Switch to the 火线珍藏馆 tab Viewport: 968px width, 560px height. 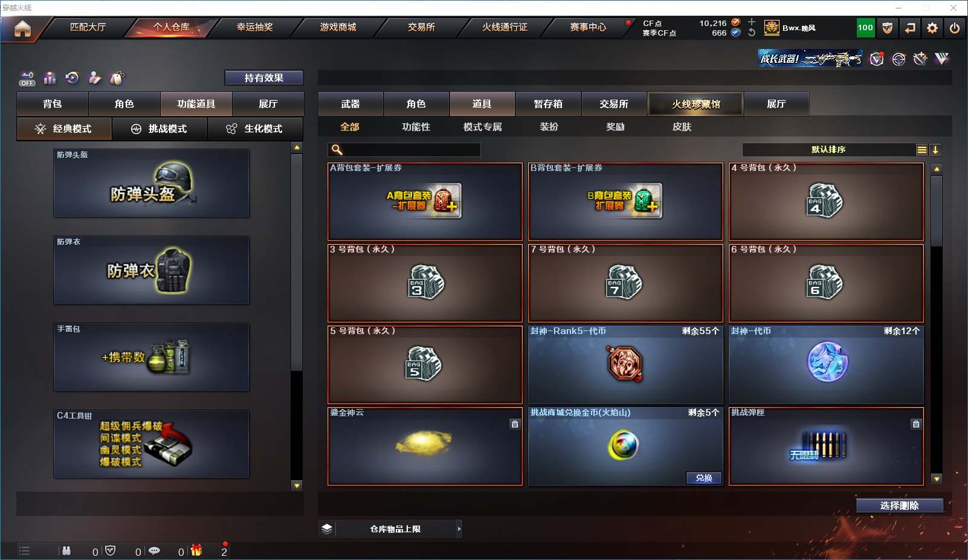[x=696, y=104]
